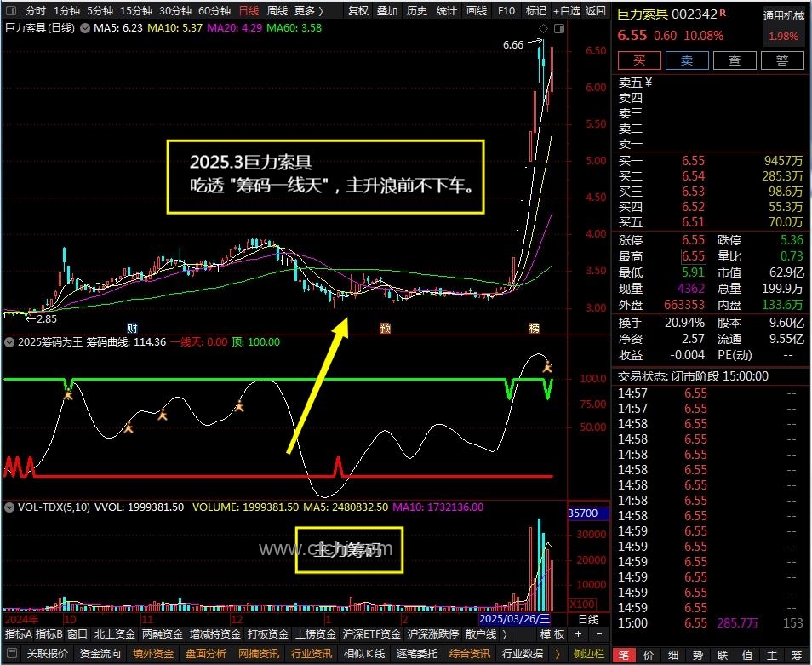Click the 财 finance marker on the chart
Screen dimensions: 812x665
point(132,328)
